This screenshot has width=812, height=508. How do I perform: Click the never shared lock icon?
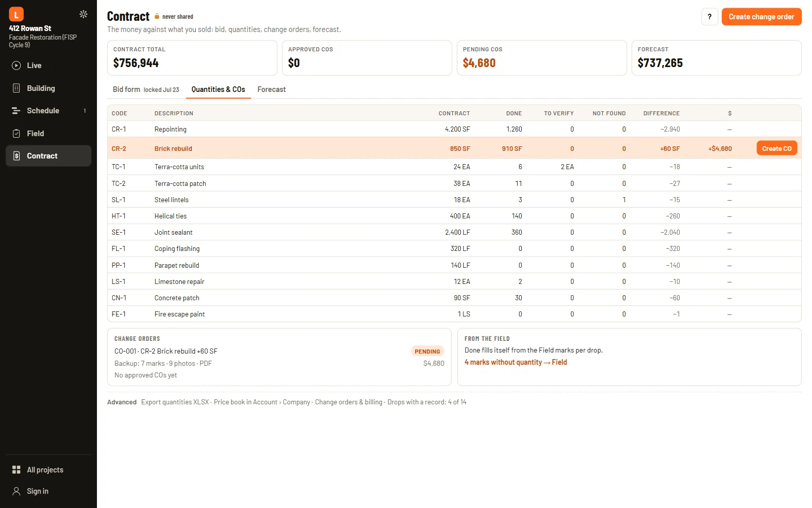point(157,17)
